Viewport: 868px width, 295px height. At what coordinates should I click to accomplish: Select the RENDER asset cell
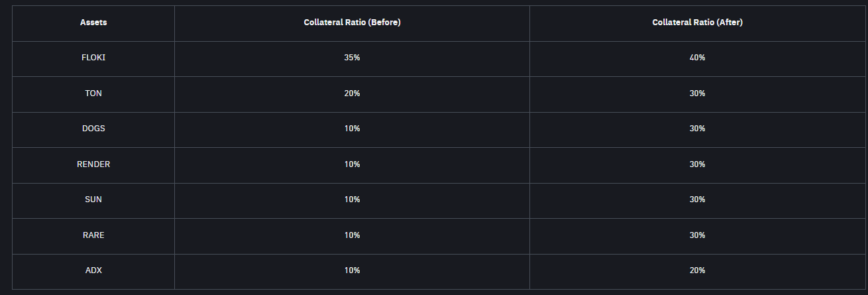tap(93, 164)
